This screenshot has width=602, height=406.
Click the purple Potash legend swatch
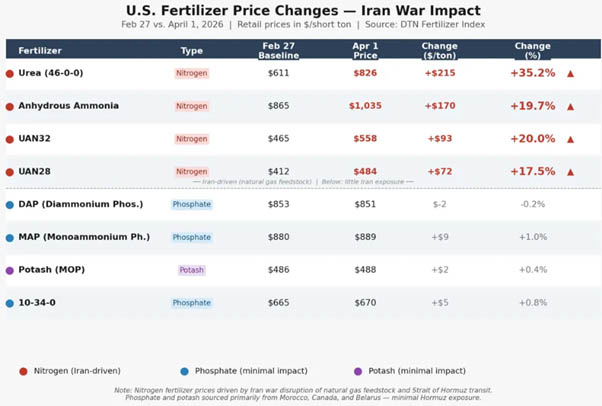coord(358,371)
